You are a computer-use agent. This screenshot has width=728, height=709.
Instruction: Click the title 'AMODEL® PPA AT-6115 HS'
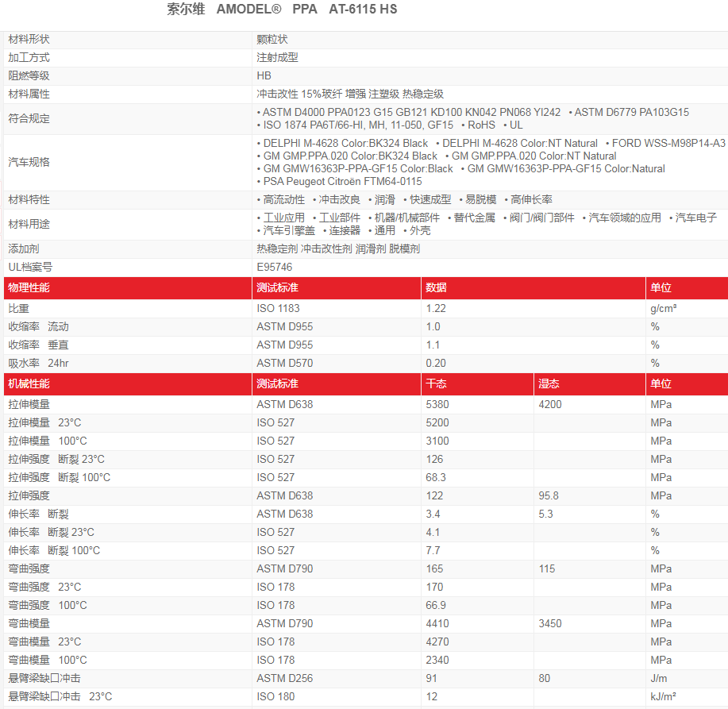click(x=306, y=10)
